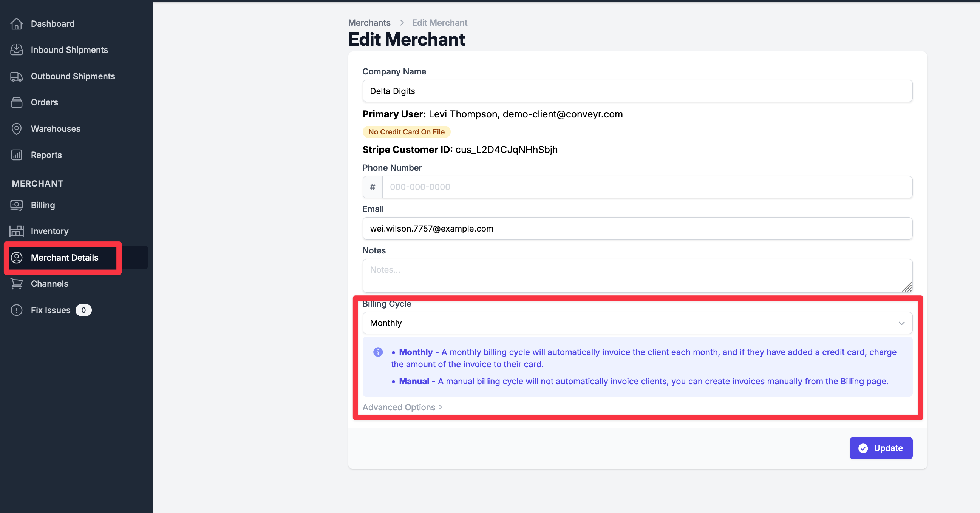Click the Channels shopping cart icon
The image size is (980, 513).
tap(16, 284)
